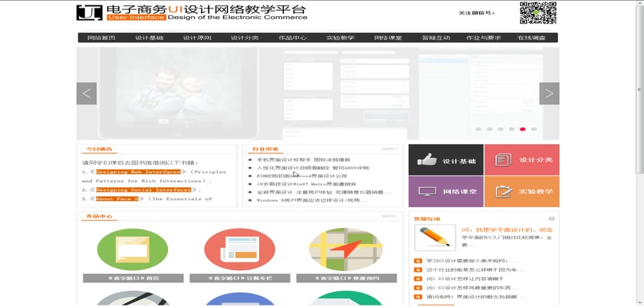
Task: Click the pencil image in 答疑互动
Action: pyautogui.click(x=435, y=238)
